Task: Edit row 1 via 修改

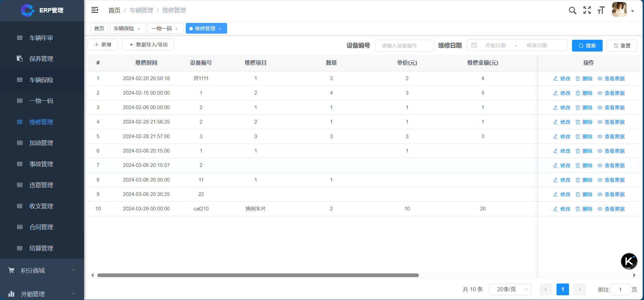Action: [x=562, y=78]
